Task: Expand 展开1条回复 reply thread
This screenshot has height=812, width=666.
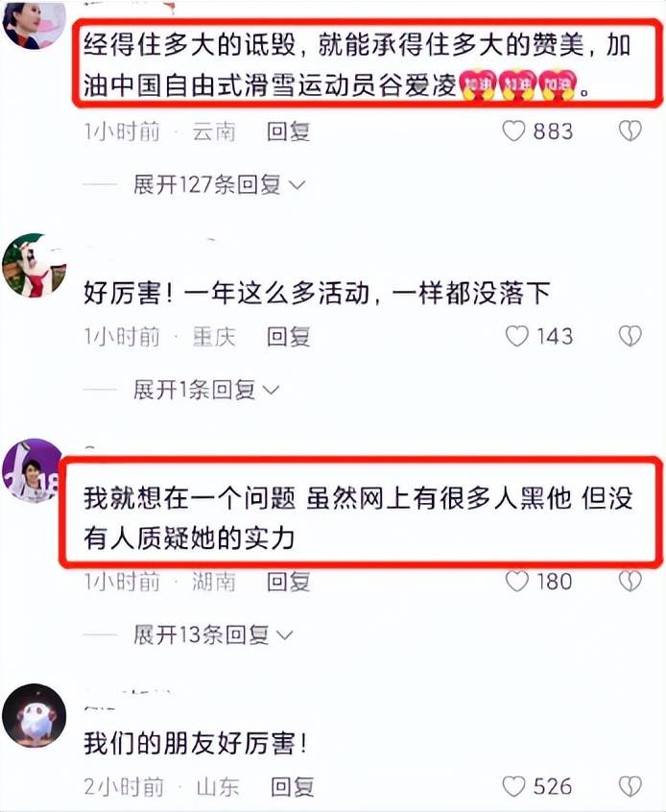Action: click(206, 390)
